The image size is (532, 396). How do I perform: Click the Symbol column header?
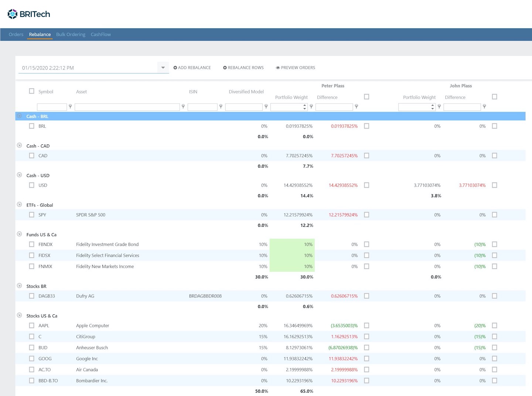pos(46,92)
